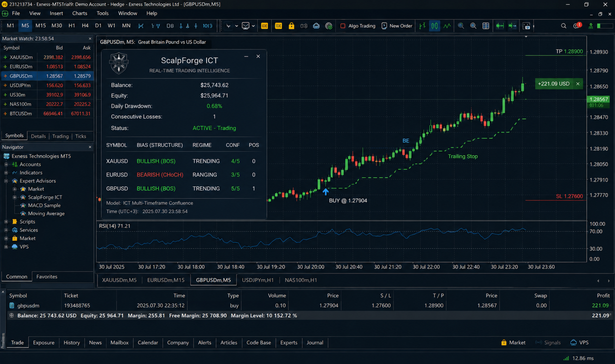Select the BTCUSDm row in Market Watch
Image resolution: width=615 pixels, height=364 pixels.
[47, 114]
